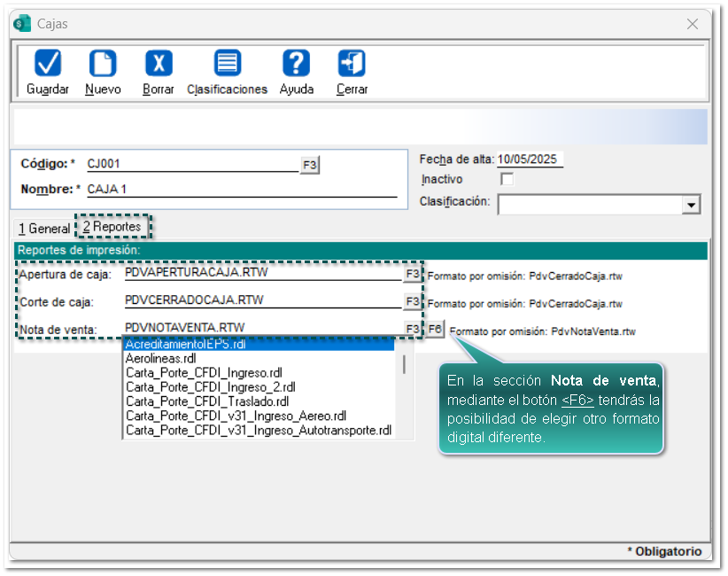Open Ayuda question mark icon
Image resolution: width=728 pixels, height=576 pixels.
[296, 64]
